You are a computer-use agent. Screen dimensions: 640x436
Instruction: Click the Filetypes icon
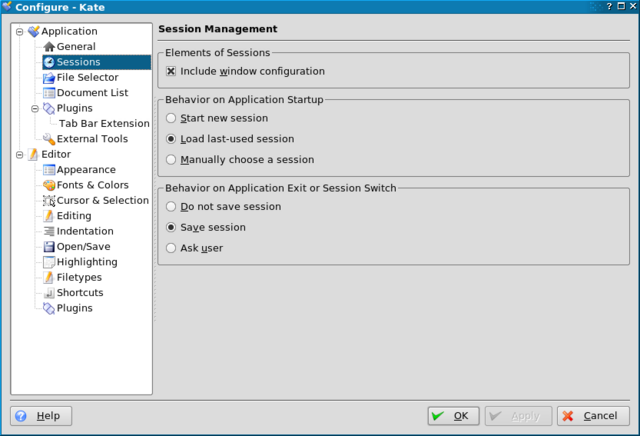coord(49,278)
